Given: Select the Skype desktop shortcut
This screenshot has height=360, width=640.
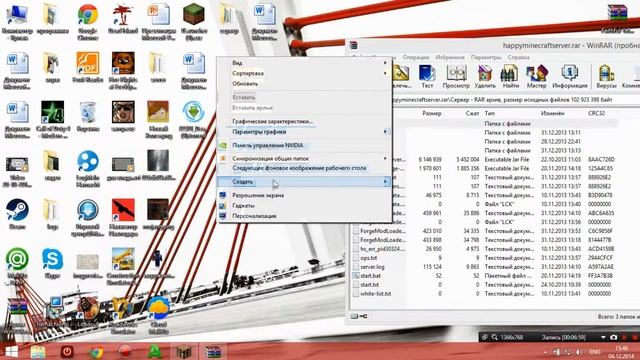Looking at the screenshot, I should (53, 263).
